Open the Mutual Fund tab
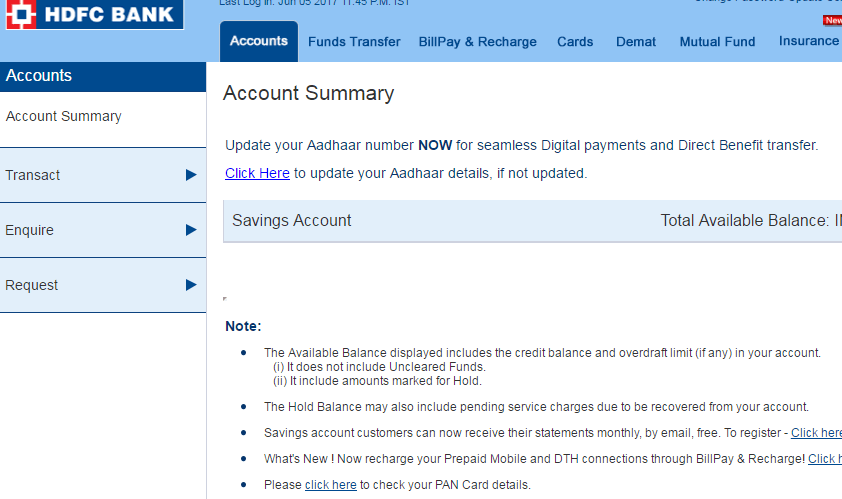This screenshot has height=499, width=842. tap(718, 42)
